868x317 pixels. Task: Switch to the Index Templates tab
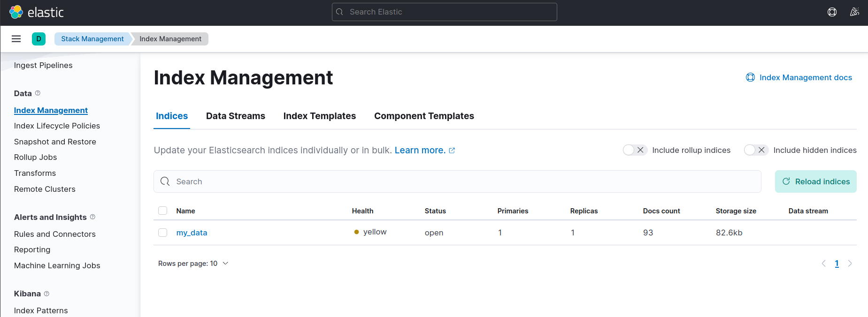[320, 116]
